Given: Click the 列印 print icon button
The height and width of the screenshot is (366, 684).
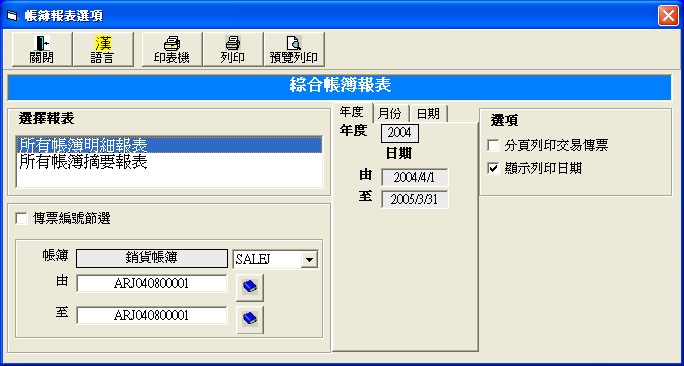Looking at the screenshot, I should point(233,49).
